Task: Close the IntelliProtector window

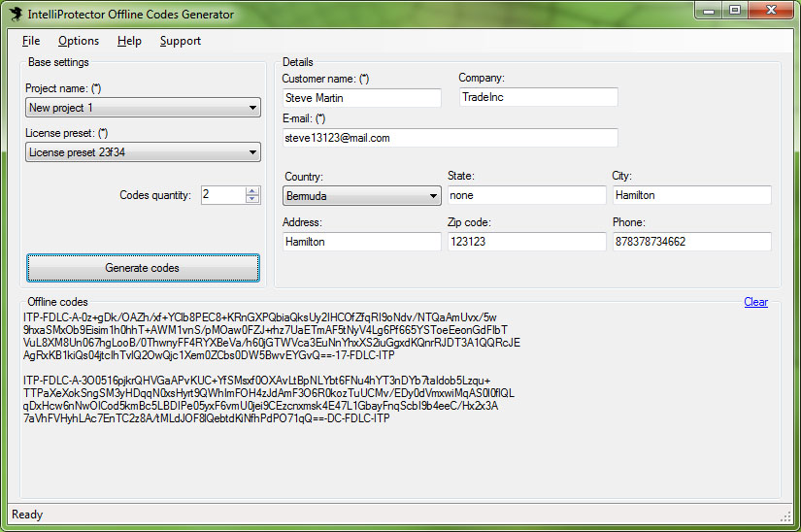Action: [x=771, y=11]
